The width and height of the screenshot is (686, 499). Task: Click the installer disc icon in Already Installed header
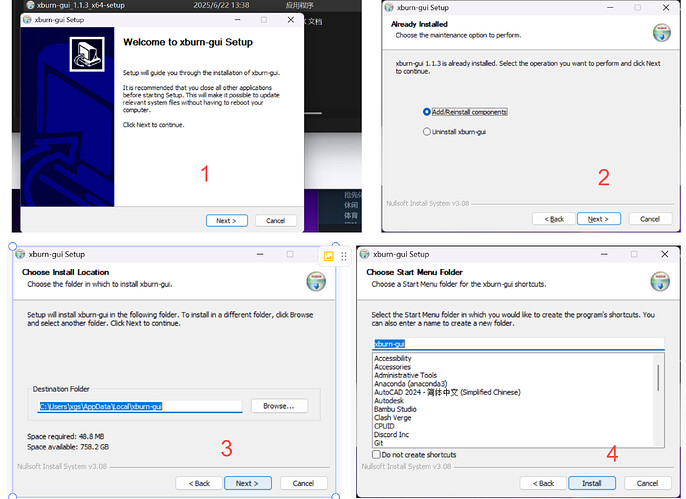pos(662,33)
